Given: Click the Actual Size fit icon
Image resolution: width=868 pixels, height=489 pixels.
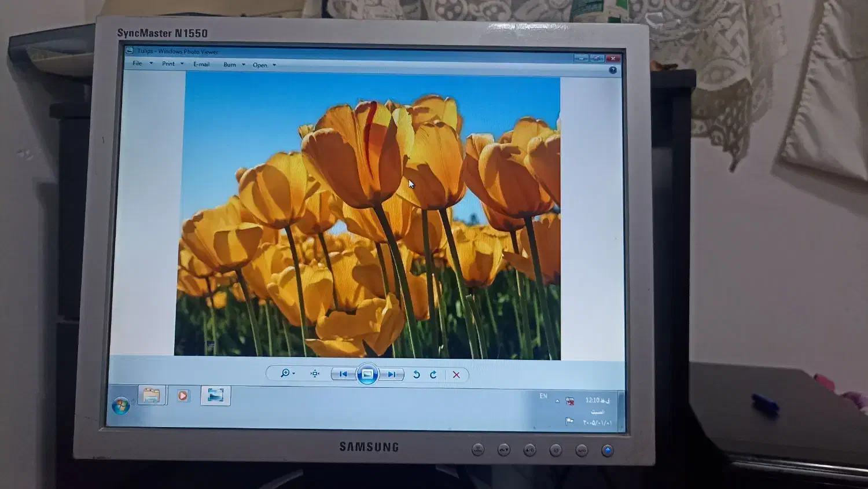Looking at the screenshot, I should point(315,374).
